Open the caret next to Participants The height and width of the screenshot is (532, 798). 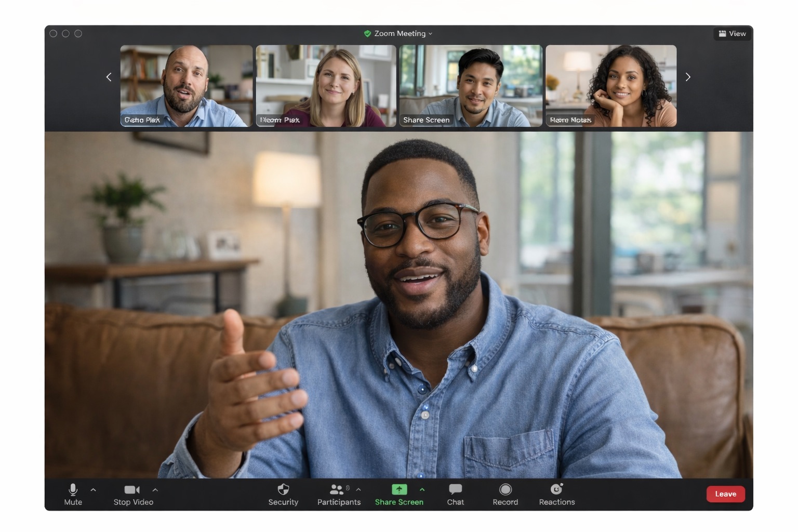pos(358,489)
